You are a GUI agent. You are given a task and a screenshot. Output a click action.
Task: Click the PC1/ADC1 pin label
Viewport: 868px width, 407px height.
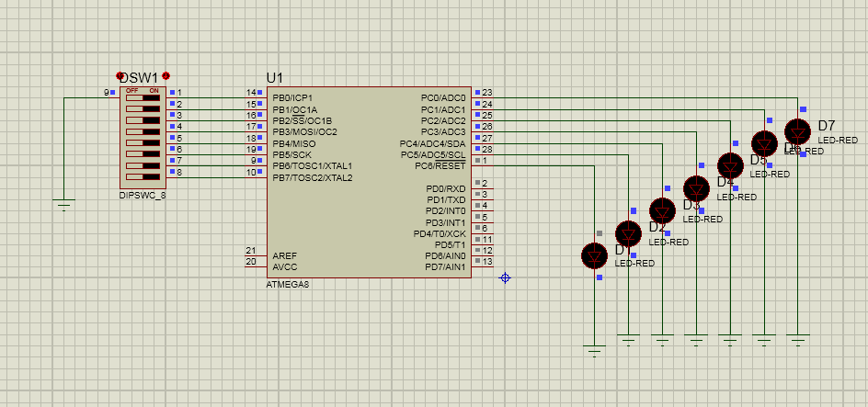(x=443, y=109)
